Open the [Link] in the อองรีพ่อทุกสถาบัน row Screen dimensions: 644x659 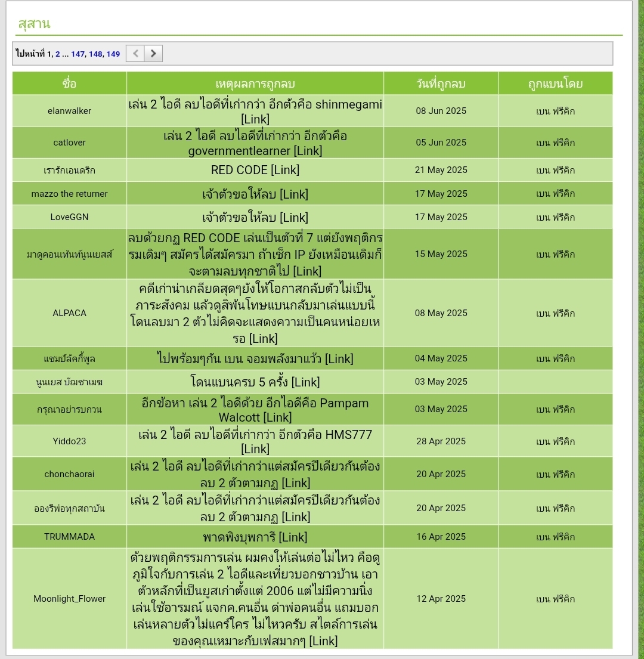(296, 517)
